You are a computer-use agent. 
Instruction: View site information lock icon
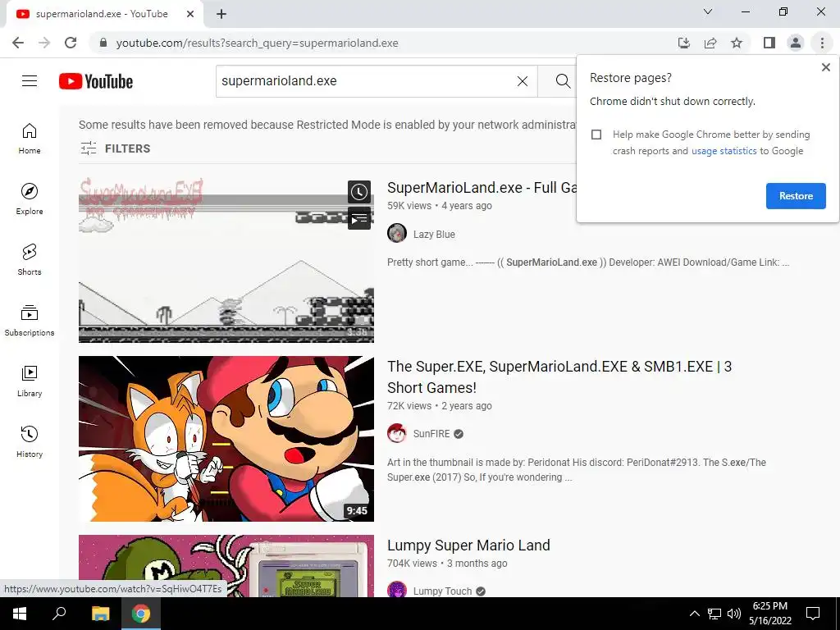click(x=103, y=43)
